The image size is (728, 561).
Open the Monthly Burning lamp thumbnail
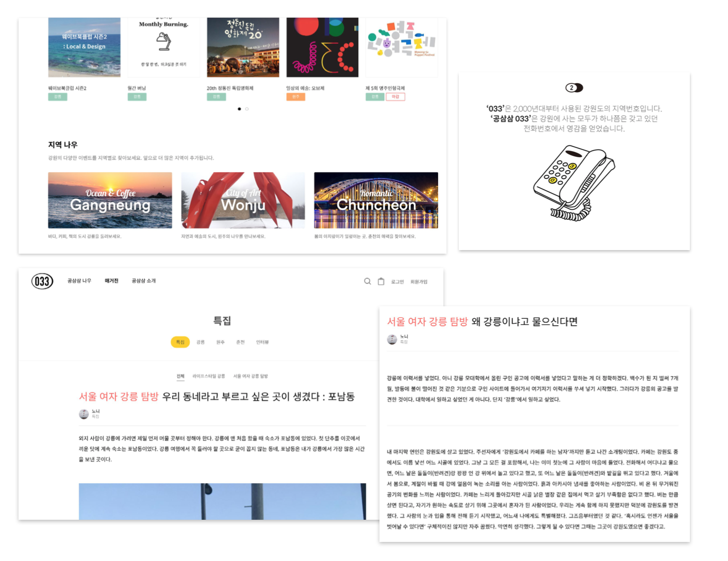tap(163, 47)
